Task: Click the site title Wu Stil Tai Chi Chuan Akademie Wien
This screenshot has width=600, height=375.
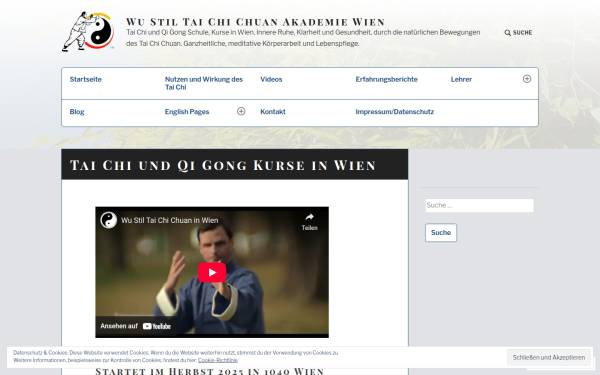Action: click(x=255, y=21)
